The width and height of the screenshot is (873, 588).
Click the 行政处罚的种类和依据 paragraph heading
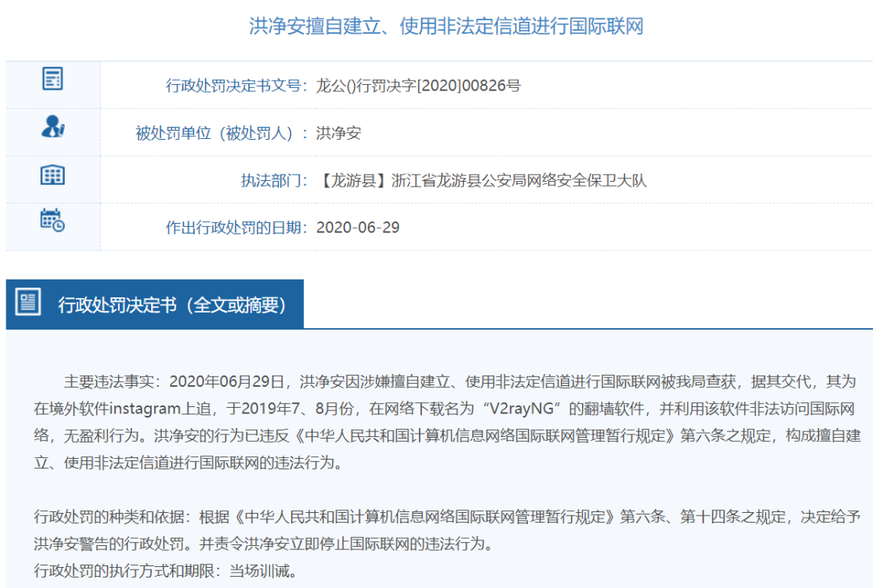point(109,516)
